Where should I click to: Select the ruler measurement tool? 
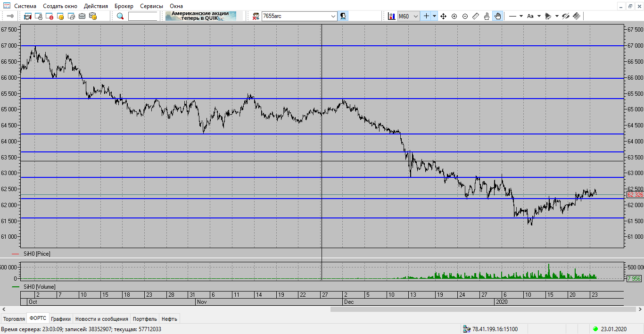click(476, 16)
